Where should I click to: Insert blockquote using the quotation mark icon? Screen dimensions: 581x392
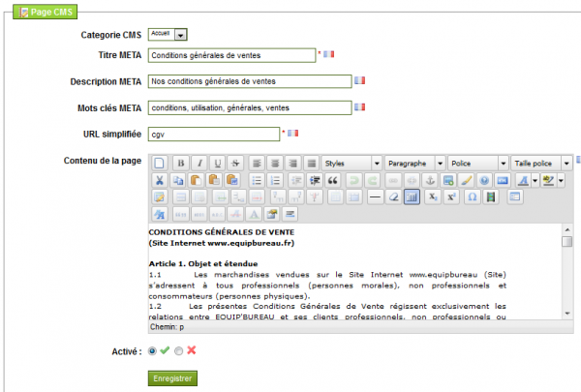tap(332, 180)
